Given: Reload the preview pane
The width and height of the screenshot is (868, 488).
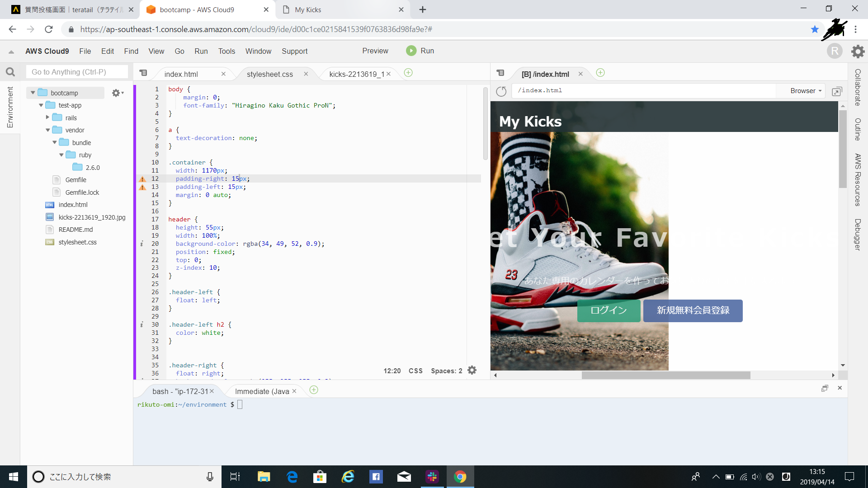Looking at the screenshot, I should 501,91.
